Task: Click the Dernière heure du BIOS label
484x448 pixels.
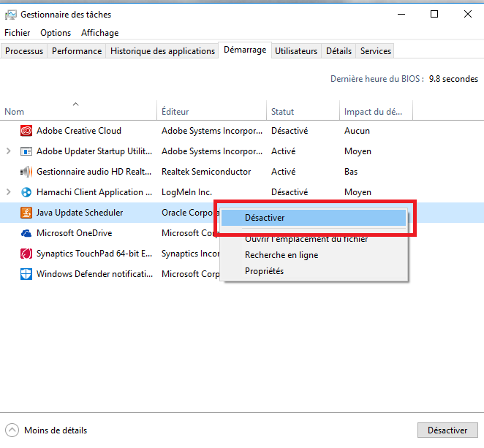Action: 377,79
